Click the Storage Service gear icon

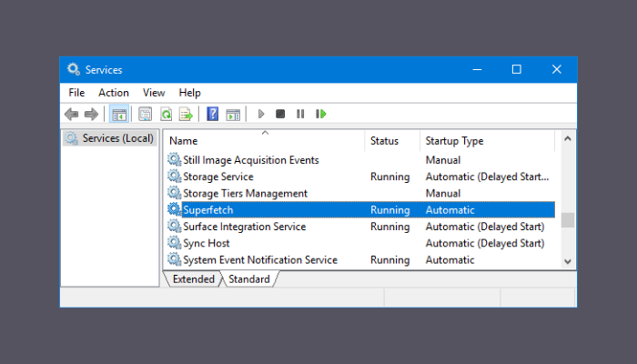(x=175, y=176)
